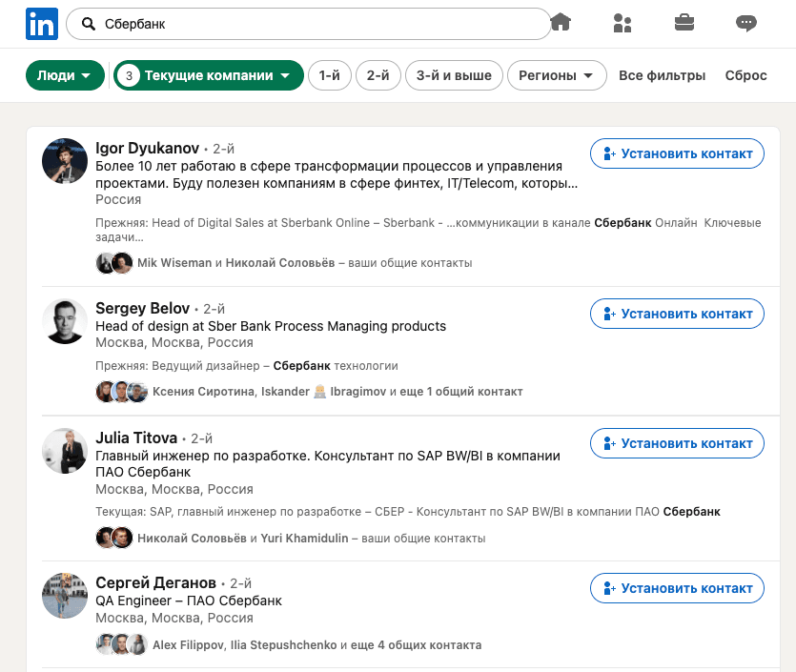The image size is (796, 672).
Task: Click the Текущая: SAP, главный инженер line
Action: click(x=408, y=512)
